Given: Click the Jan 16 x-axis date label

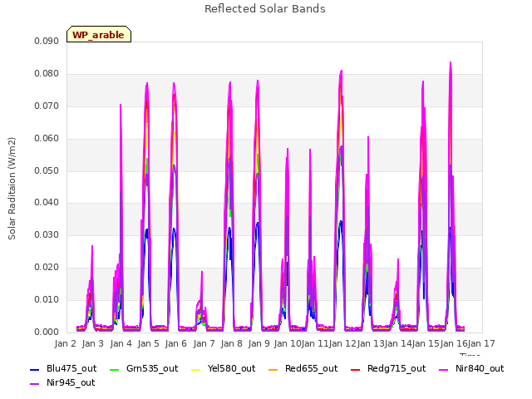Looking at the screenshot, I should tap(454, 343).
